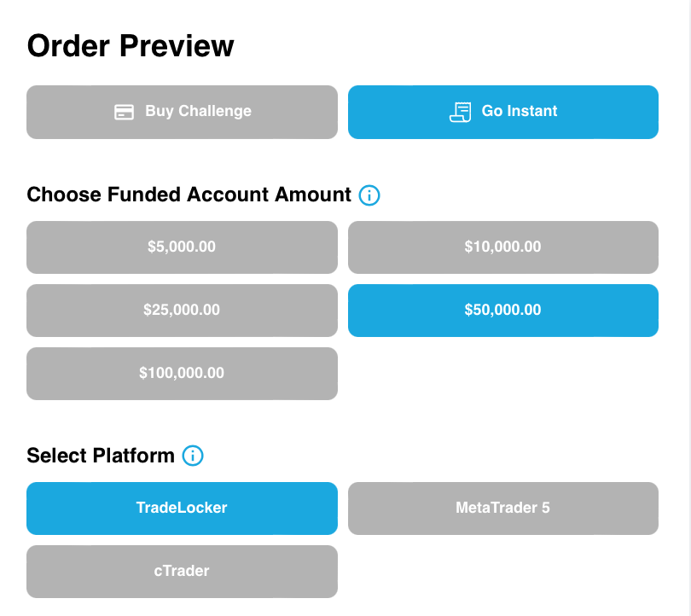
Task: Choose the $10,000.00 funded account
Action: pyautogui.click(x=502, y=247)
